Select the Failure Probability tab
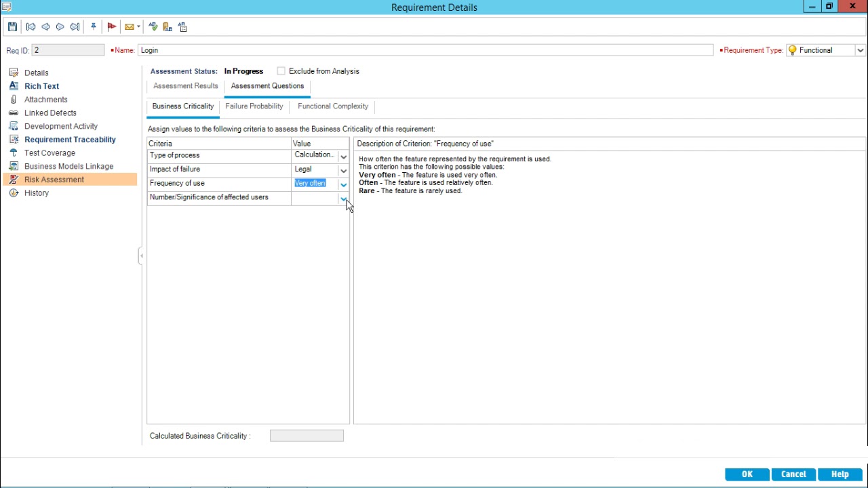This screenshot has width=868, height=488. [x=254, y=106]
